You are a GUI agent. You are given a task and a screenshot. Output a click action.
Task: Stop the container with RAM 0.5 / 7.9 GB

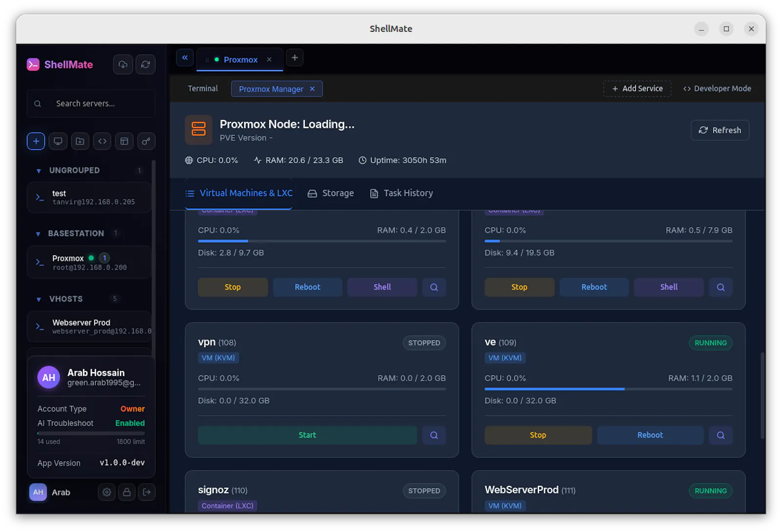(x=520, y=287)
